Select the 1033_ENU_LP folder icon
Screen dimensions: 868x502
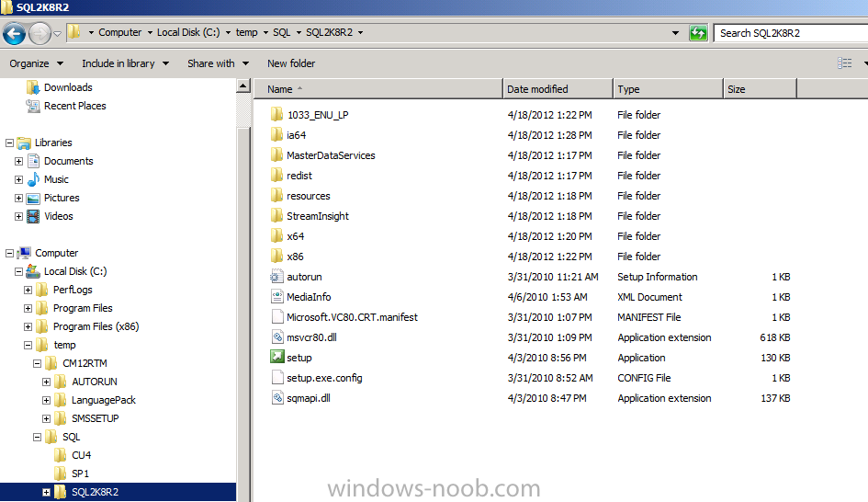click(276, 114)
